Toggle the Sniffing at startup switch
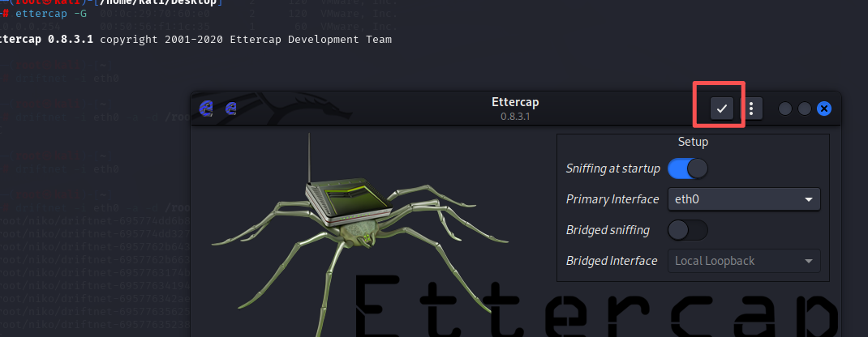 [688, 168]
